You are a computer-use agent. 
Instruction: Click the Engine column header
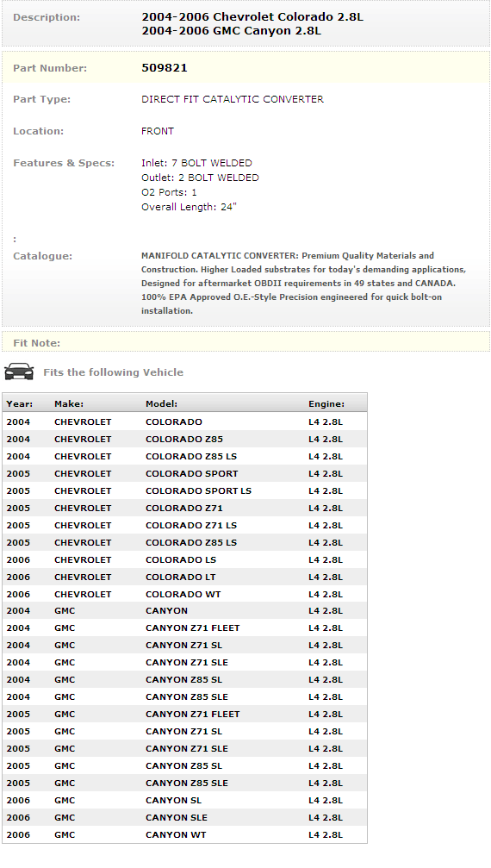click(326, 404)
